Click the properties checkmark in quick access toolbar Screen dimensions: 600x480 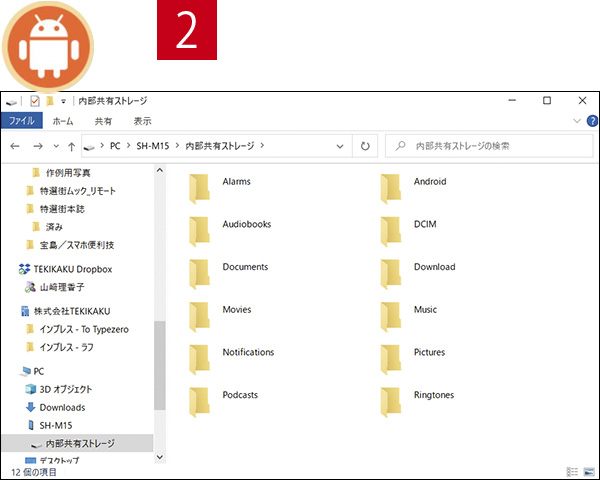coord(35,101)
